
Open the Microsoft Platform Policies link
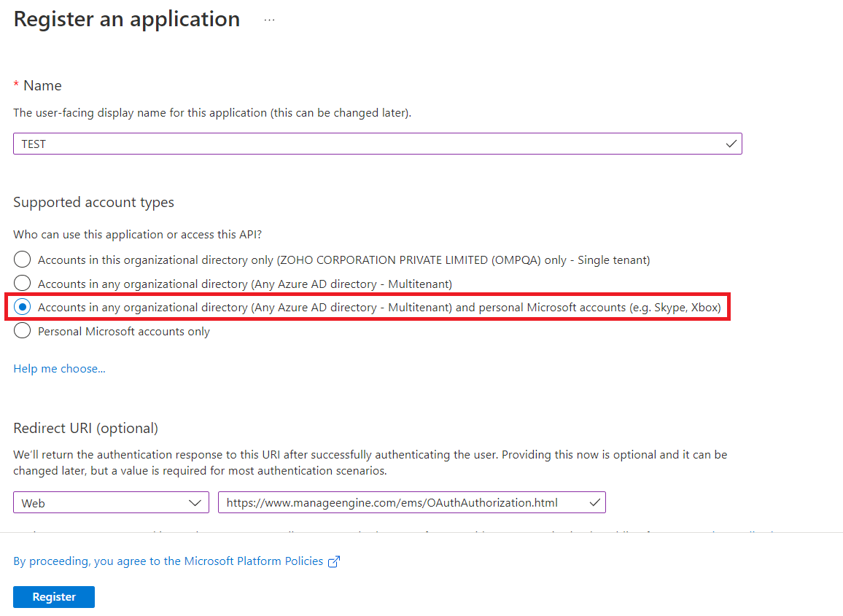(x=168, y=561)
